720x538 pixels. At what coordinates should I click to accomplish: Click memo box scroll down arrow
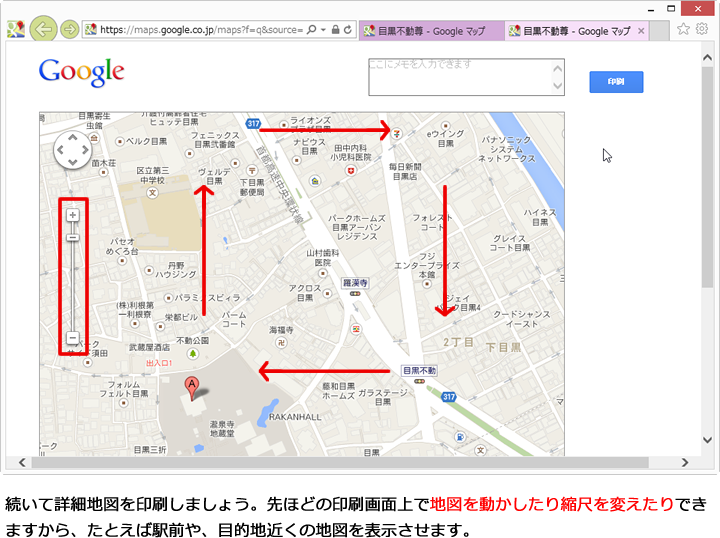click(x=557, y=86)
